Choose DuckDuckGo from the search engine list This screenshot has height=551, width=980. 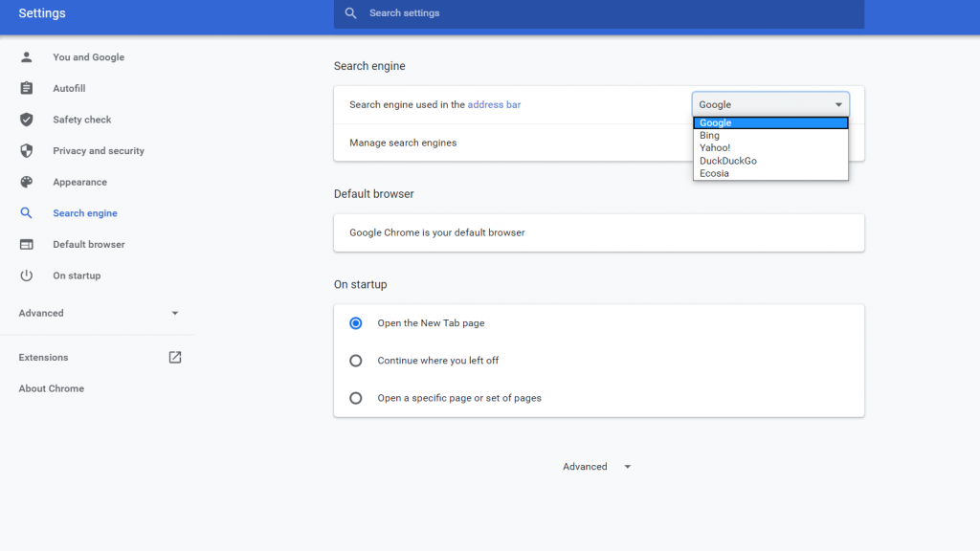coord(727,161)
